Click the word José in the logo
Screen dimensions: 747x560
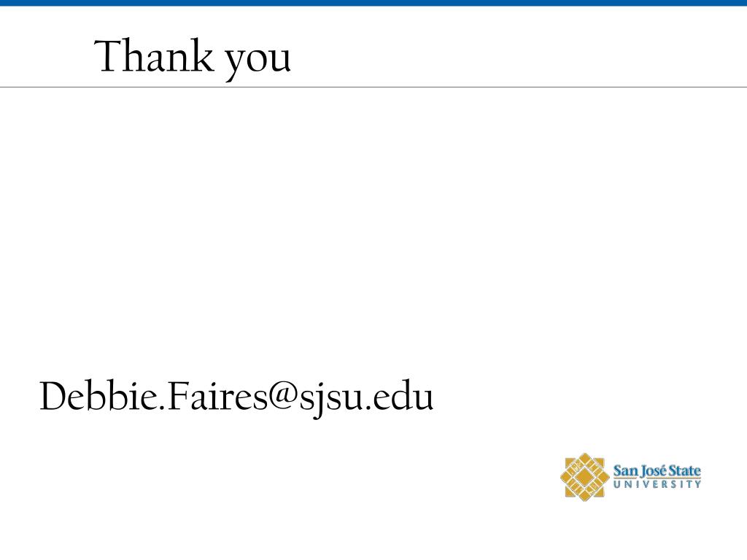pyautogui.click(x=653, y=472)
